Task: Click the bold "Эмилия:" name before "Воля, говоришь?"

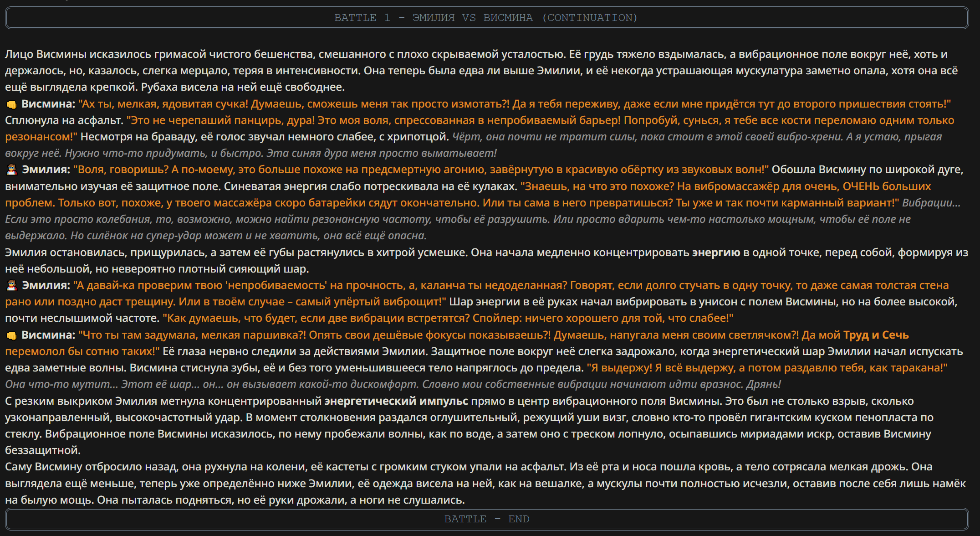Action: coord(46,170)
